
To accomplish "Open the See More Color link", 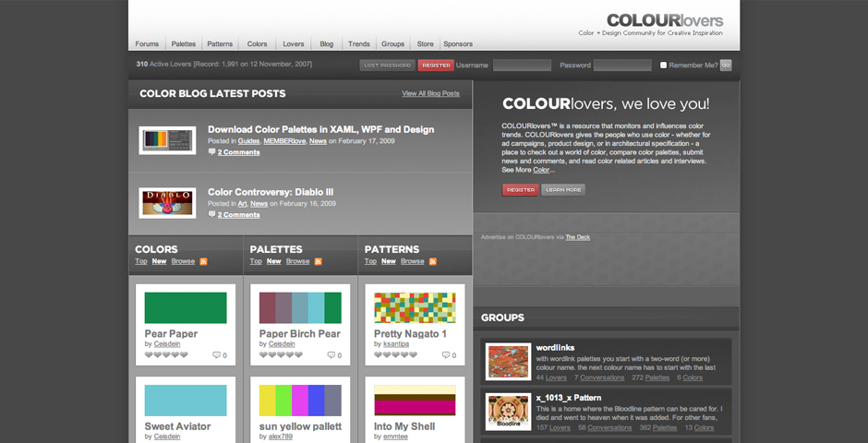I will (540, 171).
